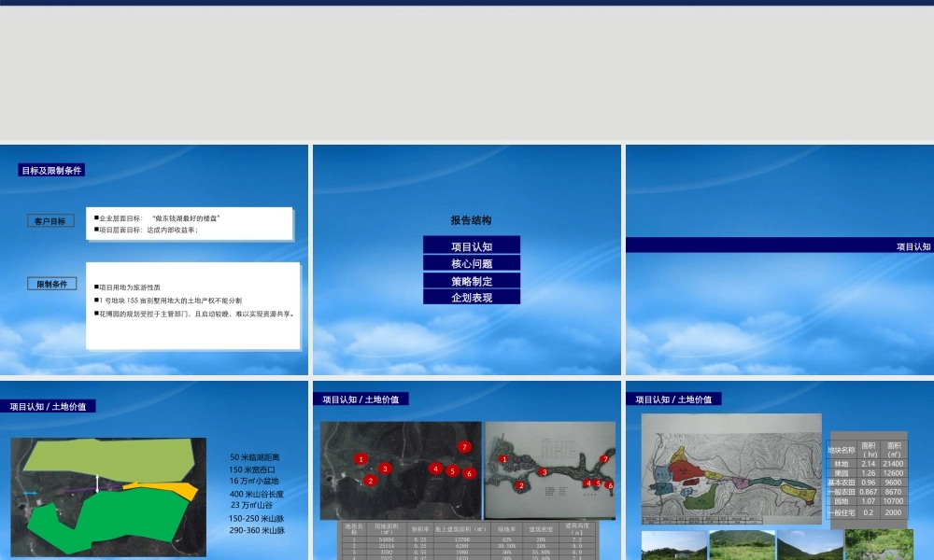Select the text 150米宽岙口

pyautogui.click(x=252, y=469)
